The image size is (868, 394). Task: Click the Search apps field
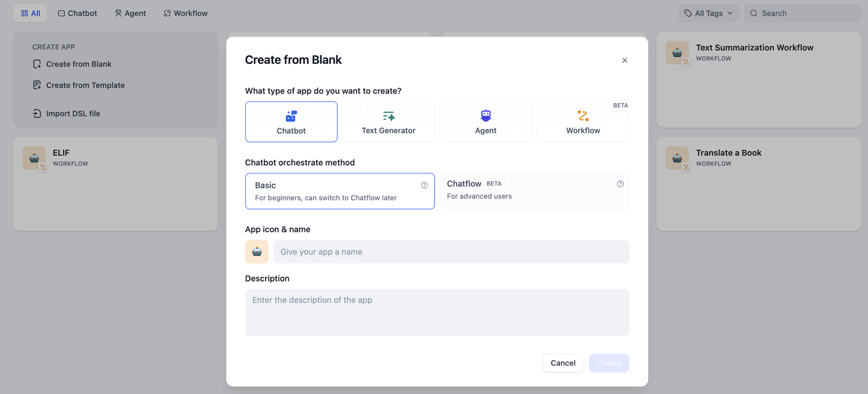(806, 13)
